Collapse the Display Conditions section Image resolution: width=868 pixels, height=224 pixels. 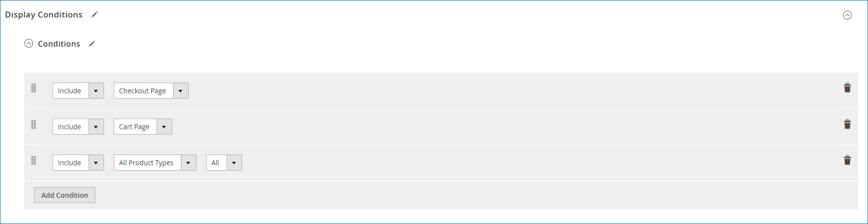click(x=847, y=15)
